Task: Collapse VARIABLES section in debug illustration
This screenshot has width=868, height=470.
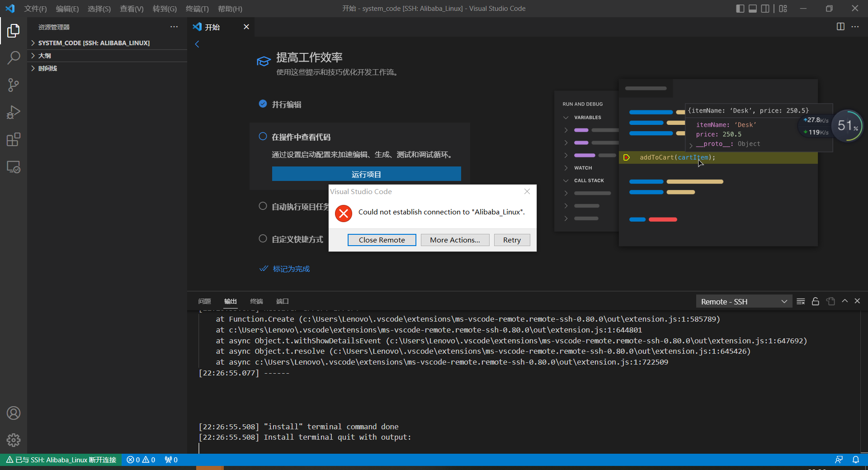Action: (x=566, y=118)
